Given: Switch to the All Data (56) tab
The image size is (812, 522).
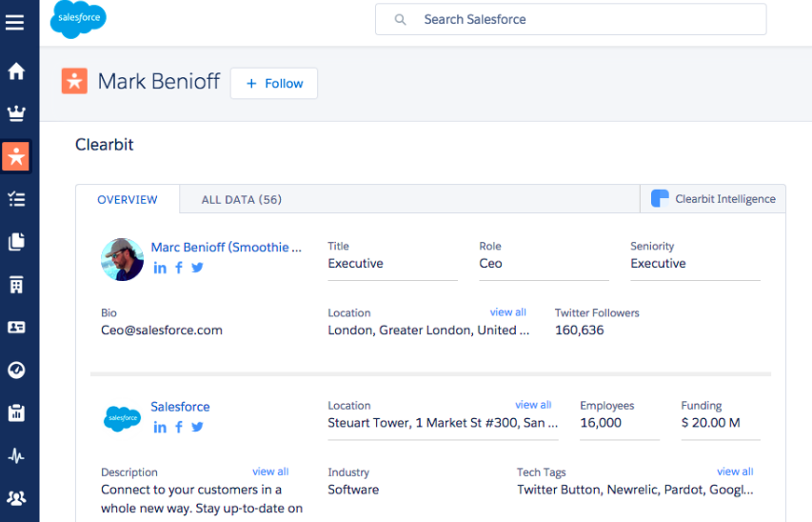Looking at the screenshot, I should [242, 200].
